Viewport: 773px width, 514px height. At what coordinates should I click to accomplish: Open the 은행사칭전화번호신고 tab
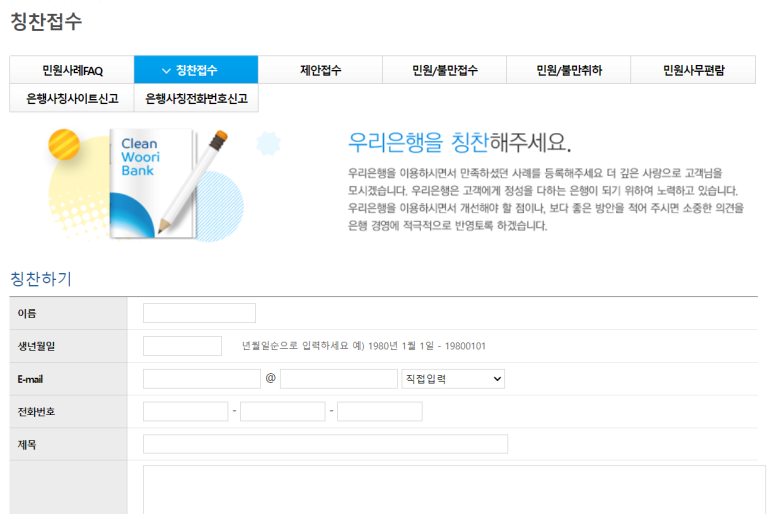[196, 98]
